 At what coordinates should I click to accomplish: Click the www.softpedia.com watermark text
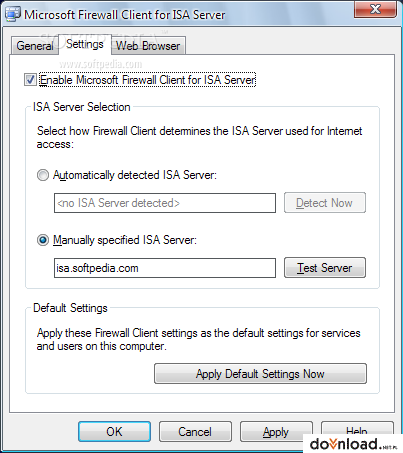tap(101, 64)
